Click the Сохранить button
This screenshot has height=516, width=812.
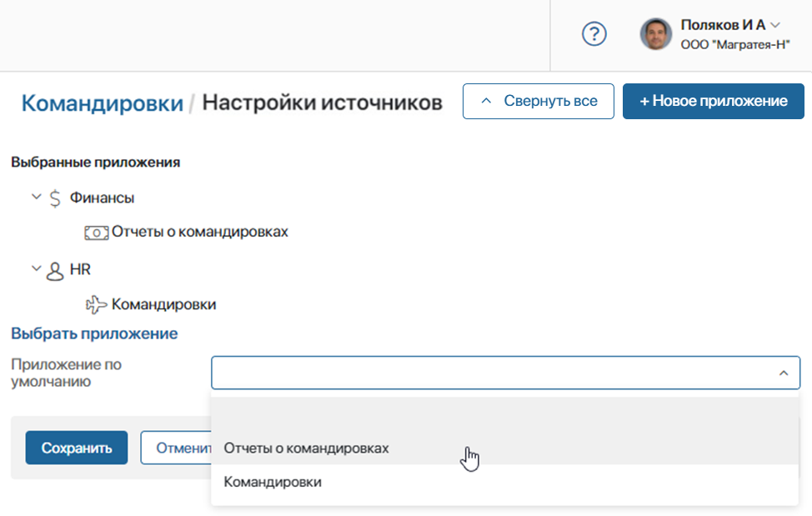(x=77, y=448)
